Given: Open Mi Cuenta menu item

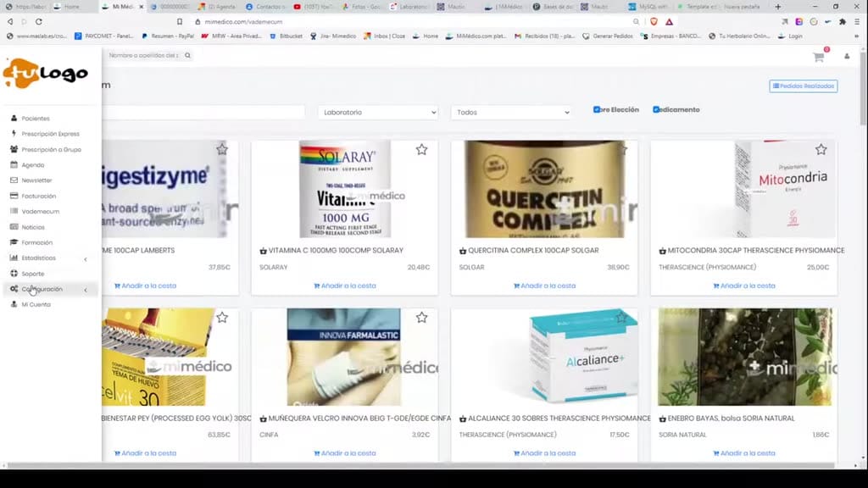Looking at the screenshot, I should [36, 304].
